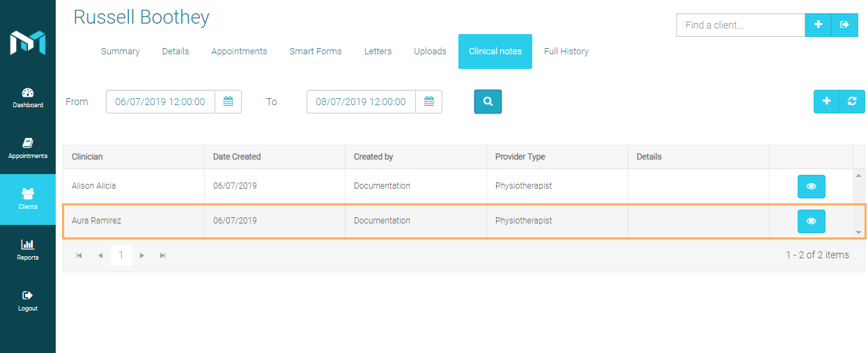Open the From date calendar picker

coord(228,102)
